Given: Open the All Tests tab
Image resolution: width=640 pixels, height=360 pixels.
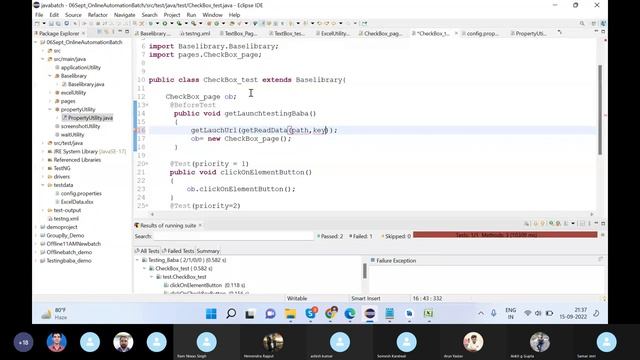Looking at the screenshot, I should [147, 251].
